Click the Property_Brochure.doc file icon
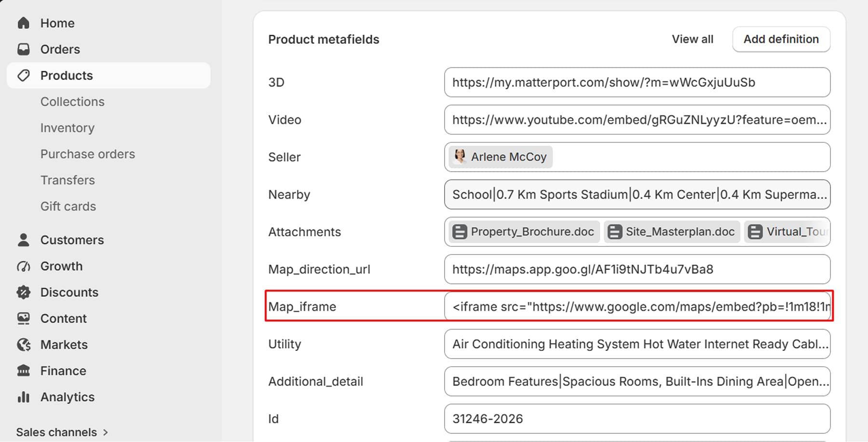Screen dimensions: 868x442 click(460, 232)
